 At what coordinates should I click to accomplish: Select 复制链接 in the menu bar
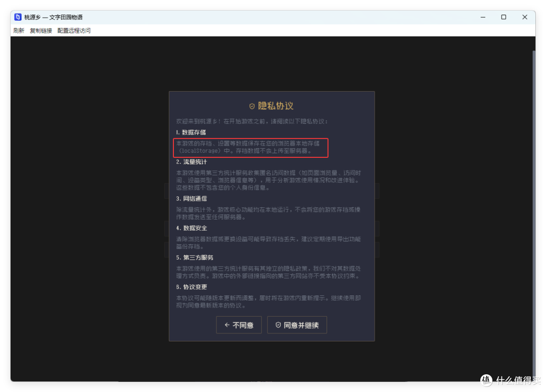(41, 31)
